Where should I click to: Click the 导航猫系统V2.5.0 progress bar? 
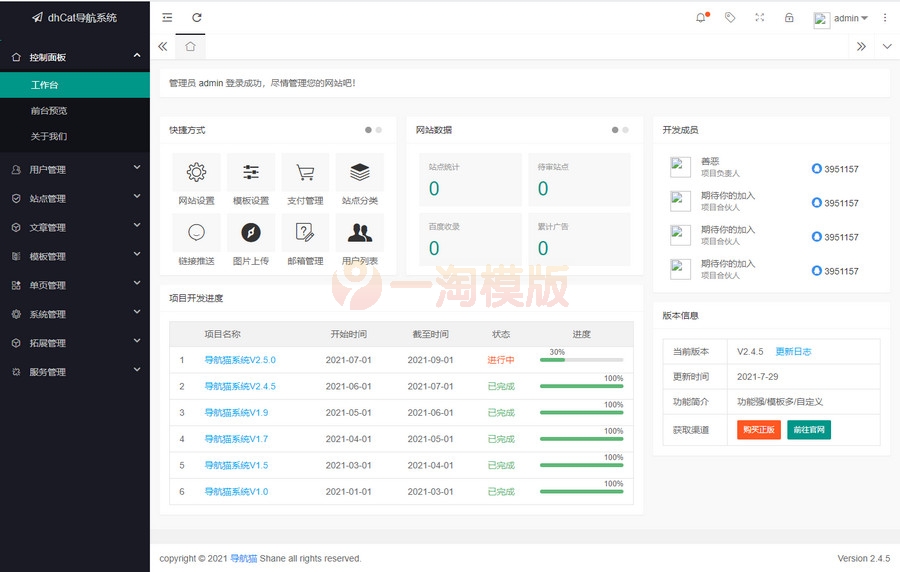tap(581, 360)
